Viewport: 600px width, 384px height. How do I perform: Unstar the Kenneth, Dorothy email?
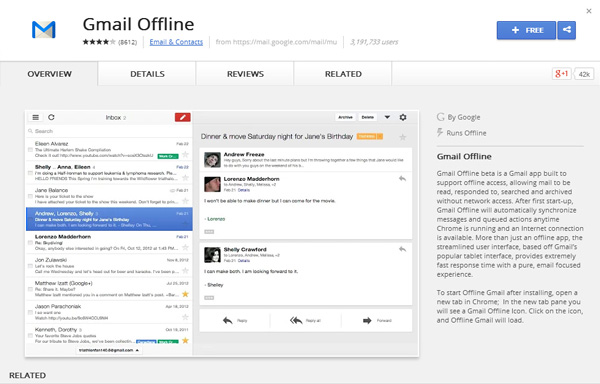(185, 340)
